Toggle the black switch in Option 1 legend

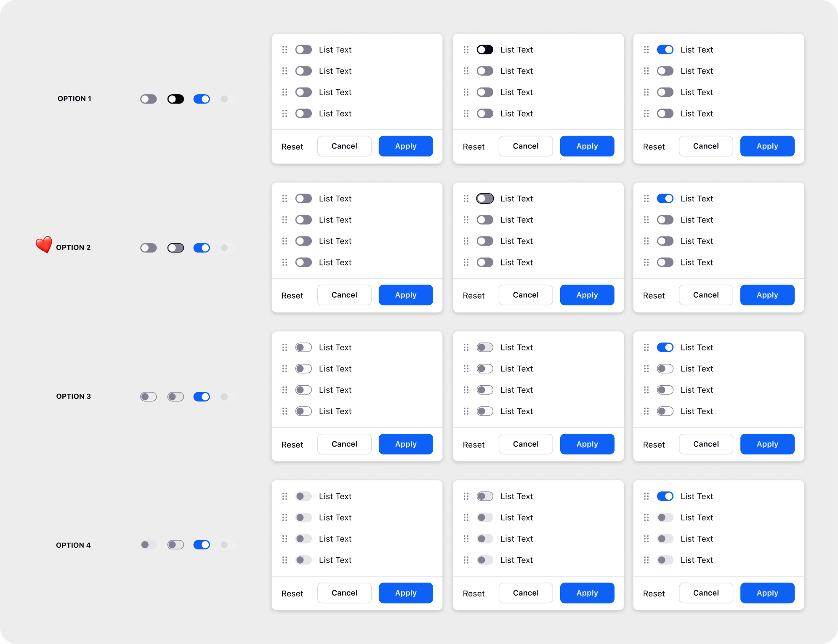pos(176,99)
